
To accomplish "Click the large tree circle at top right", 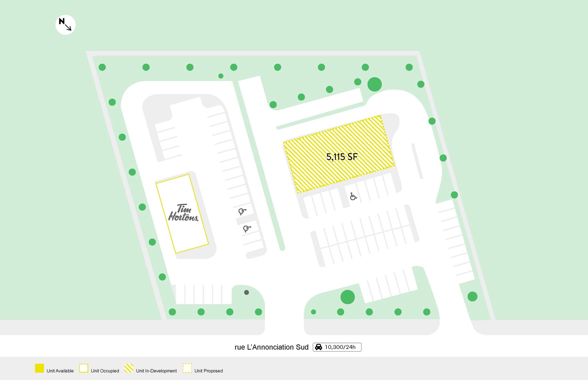I will coord(374,84).
